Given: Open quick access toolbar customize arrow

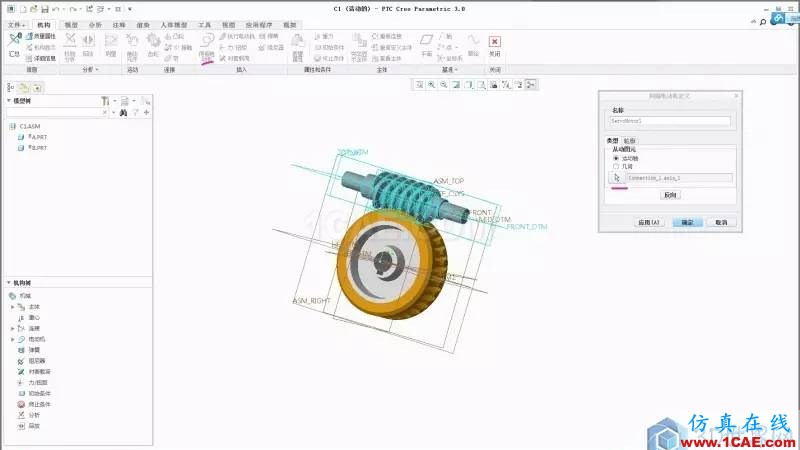Looking at the screenshot, I should [x=130, y=9].
